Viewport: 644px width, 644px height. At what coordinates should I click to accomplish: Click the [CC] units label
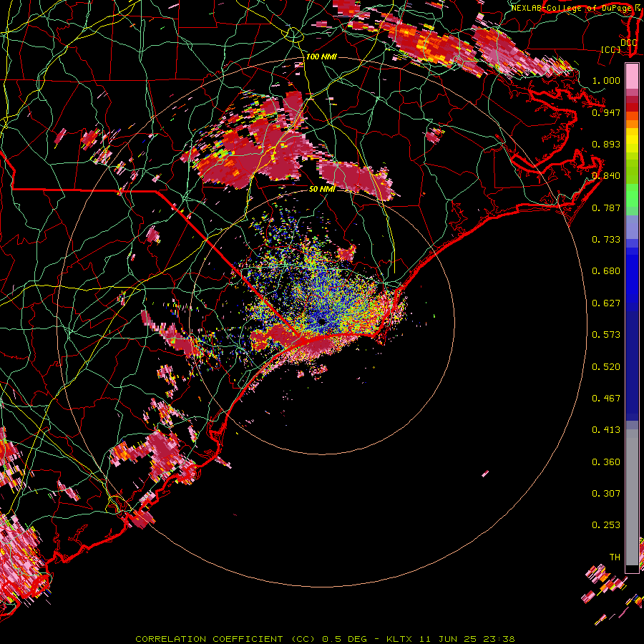(x=611, y=49)
